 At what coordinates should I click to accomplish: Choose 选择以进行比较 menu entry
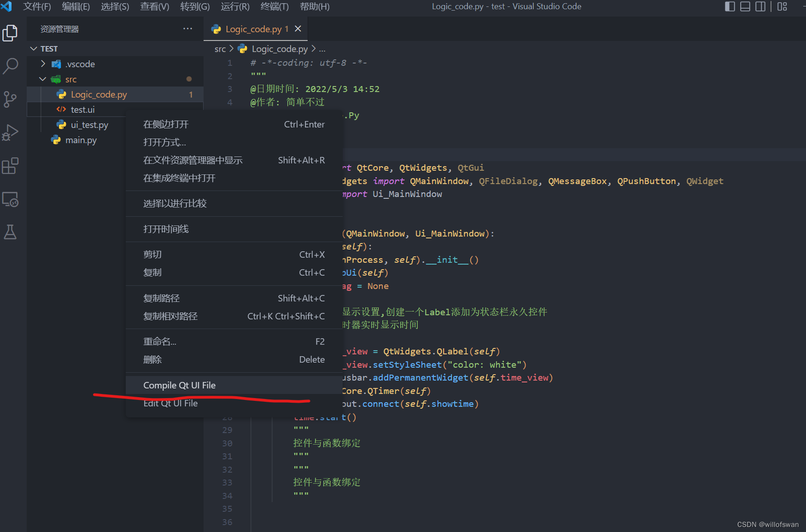234,203
